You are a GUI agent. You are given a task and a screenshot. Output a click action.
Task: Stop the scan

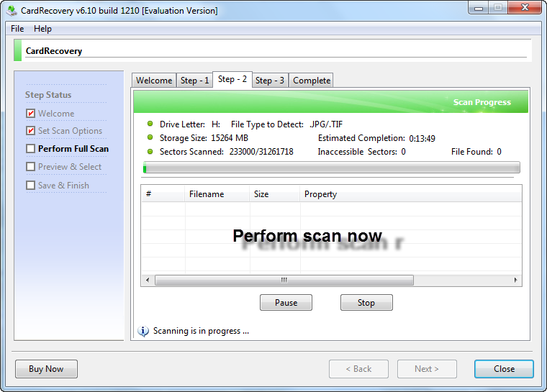[x=366, y=302]
